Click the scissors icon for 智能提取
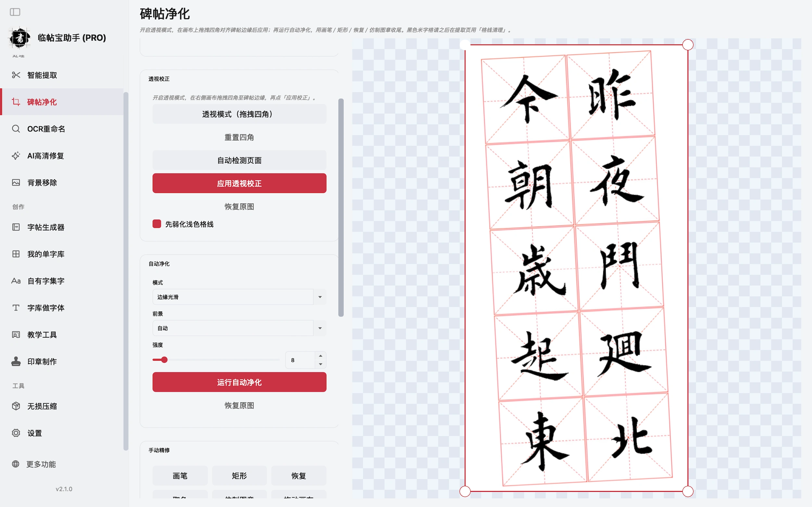This screenshot has height=507, width=812. point(16,75)
